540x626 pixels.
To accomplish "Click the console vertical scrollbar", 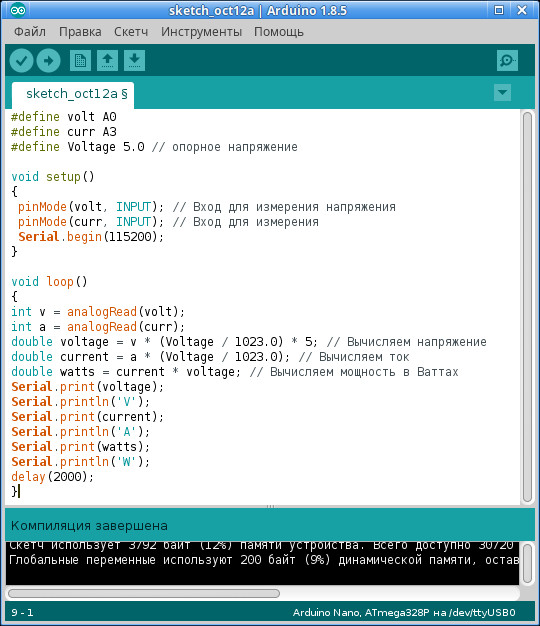I will click(x=527, y=563).
